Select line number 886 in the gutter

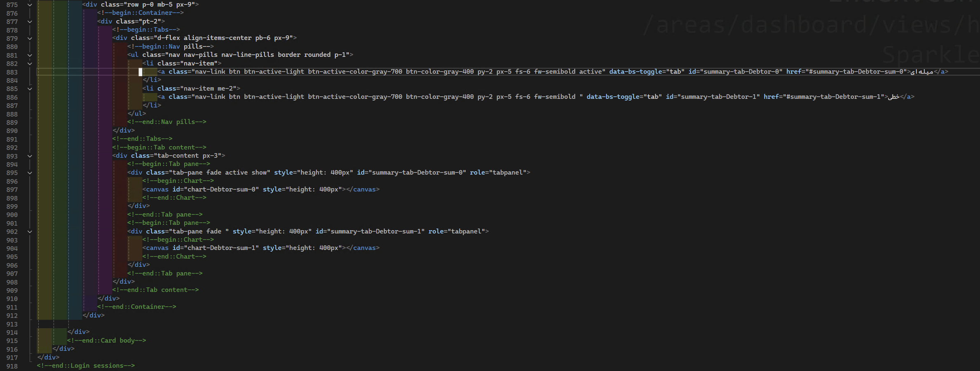point(12,97)
